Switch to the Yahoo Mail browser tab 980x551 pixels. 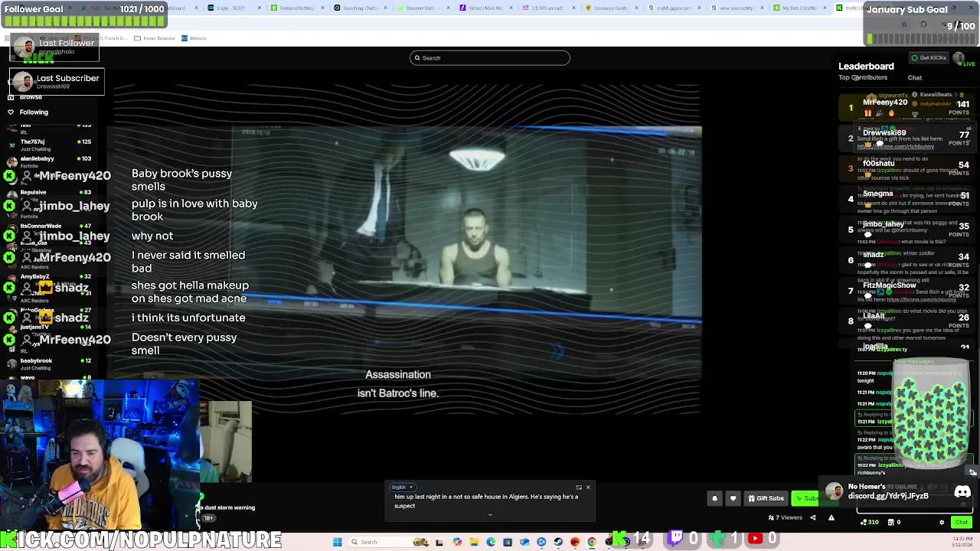[485, 8]
